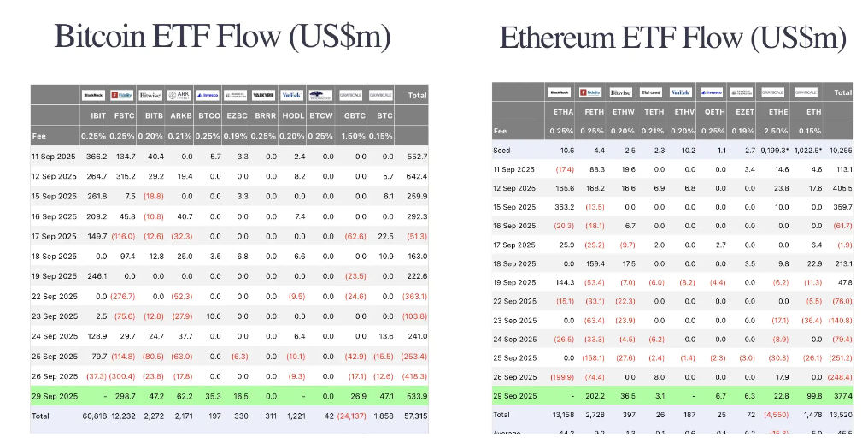
Task: Click the 21Shares logo above TETH
Action: (651, 92)
